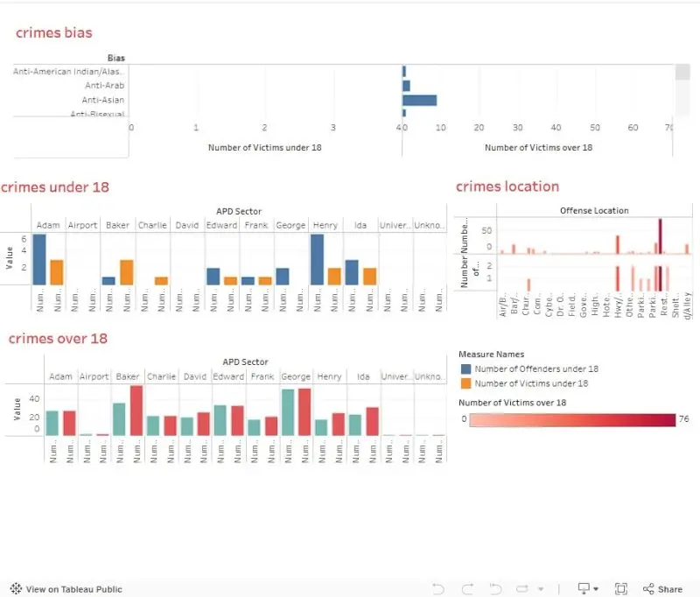
Task: Enter full screen mode via the toolbar icon
Action: 621,588
